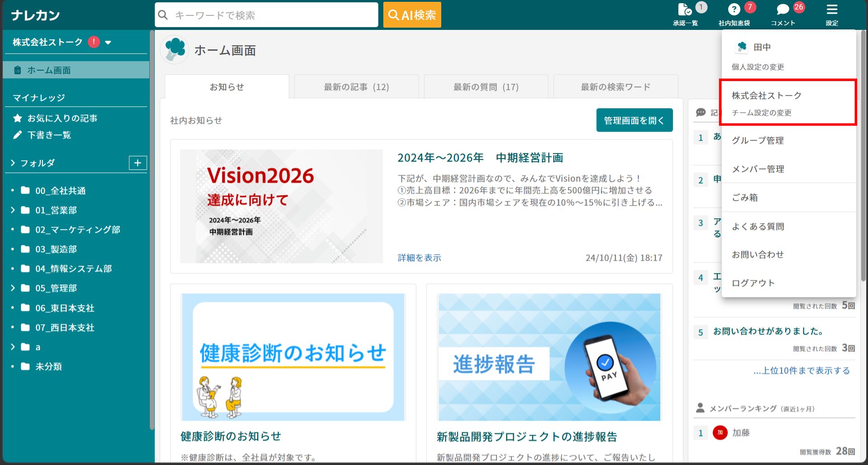Click the folder icon of 07_西日本支社
This screenshot has width=868, height=465.
pyautogui.click(x=25, y=327)
